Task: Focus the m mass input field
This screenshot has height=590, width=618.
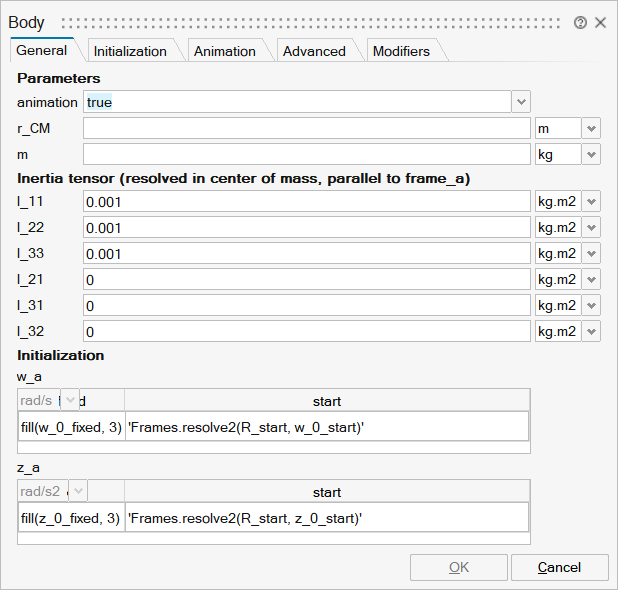Action: [305, 154]
